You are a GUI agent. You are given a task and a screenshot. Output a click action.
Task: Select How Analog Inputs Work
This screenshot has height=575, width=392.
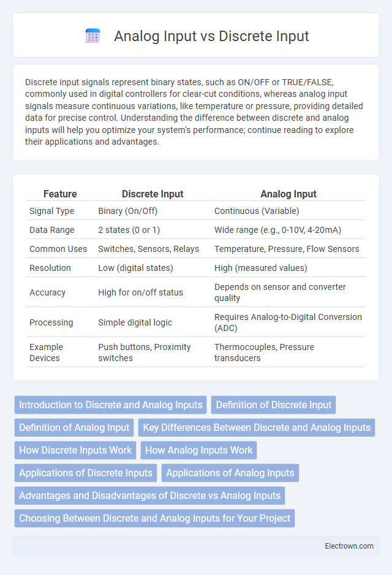pyautogui.click(x=198, y=451)
